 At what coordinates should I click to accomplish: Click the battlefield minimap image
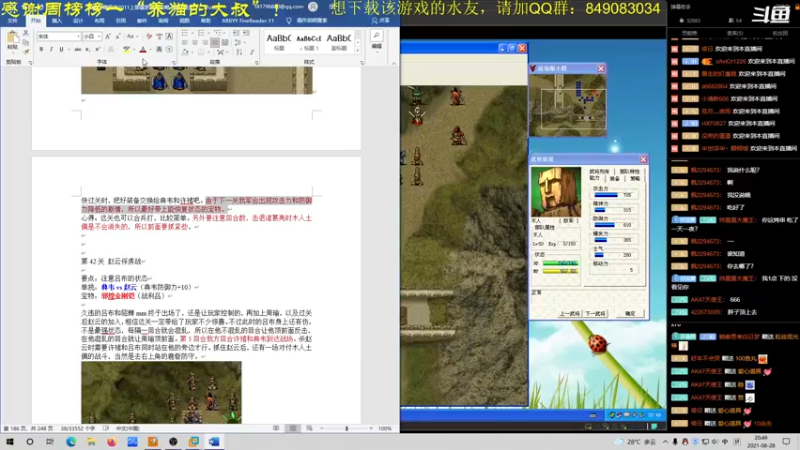coord(567,105)
